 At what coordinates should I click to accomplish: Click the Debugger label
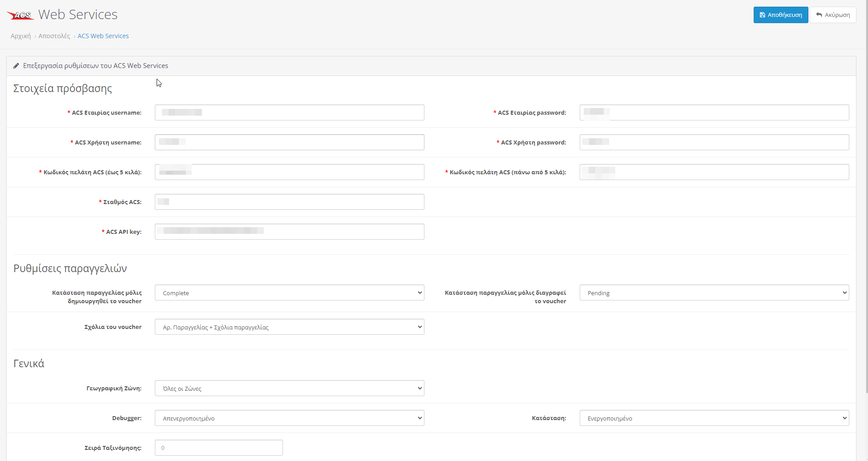click(x=127, y=418)
